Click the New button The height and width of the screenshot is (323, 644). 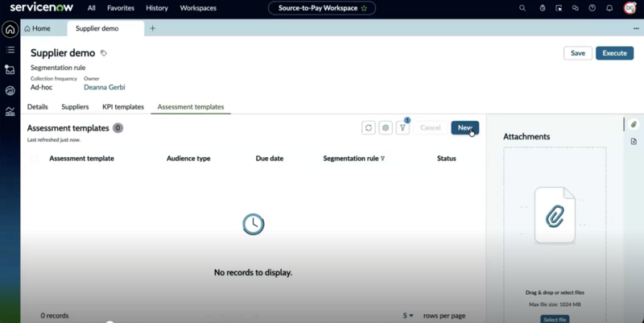(465, 128)
